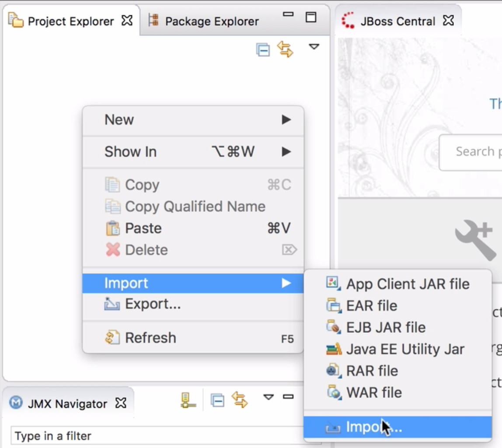Select the JBoss Central tab
The image size is (502, 448).
click(397, 21)
